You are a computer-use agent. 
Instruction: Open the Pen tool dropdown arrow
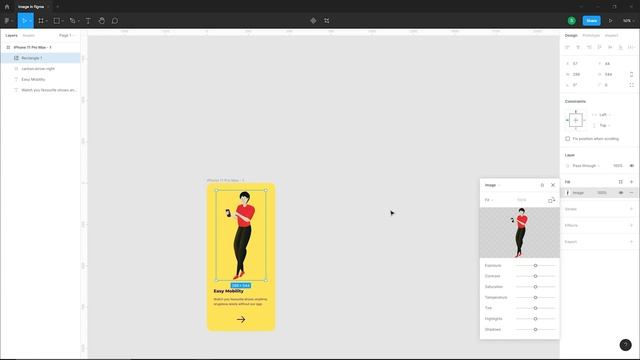coord(78,20)
